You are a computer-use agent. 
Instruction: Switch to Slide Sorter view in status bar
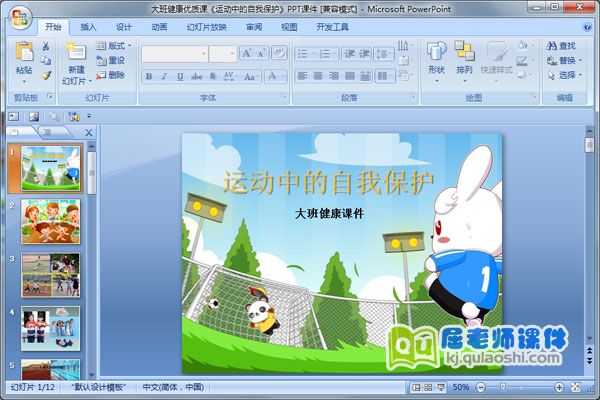(x=427, y=387)
